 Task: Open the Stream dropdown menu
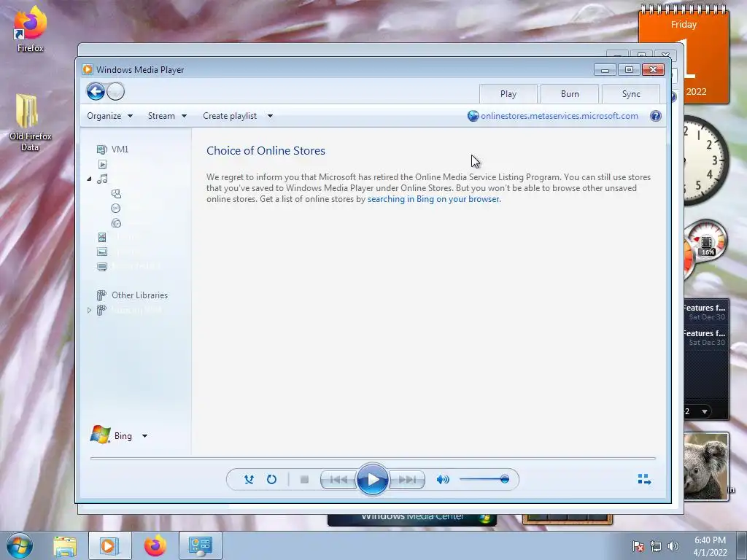167,116
